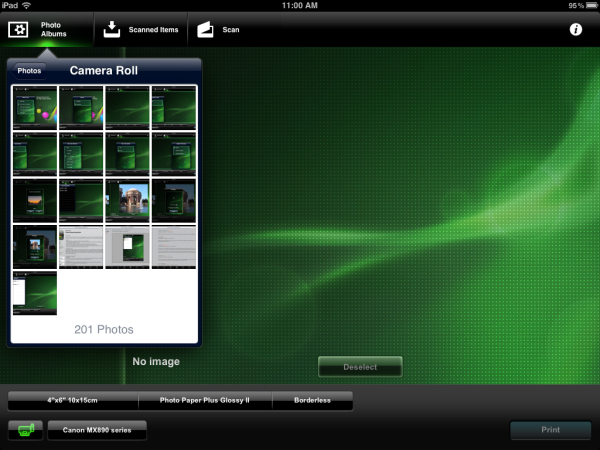Click the green printer icon

[x=25, y=431]
